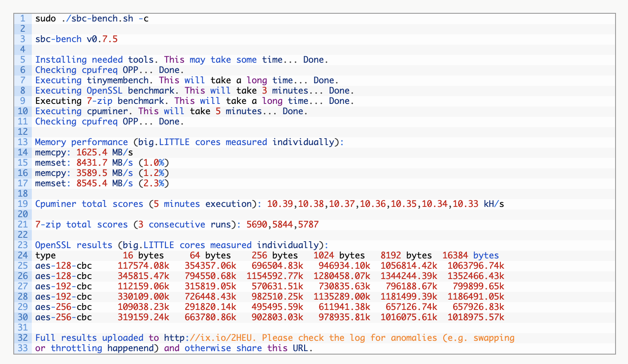Click line number 33 in the gutter
Image resolution: width=628 pixels, height=364 pixels.
pos(23,348)
